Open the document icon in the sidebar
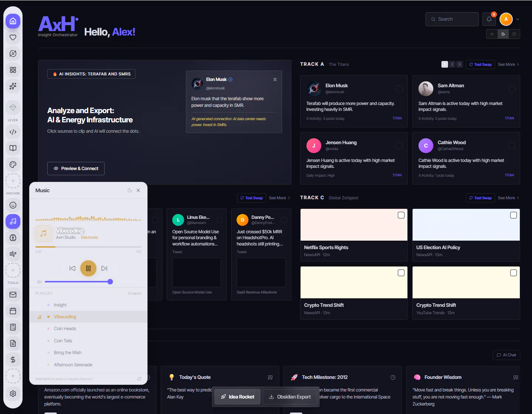This screenshot has height=414, width=532. 13,343
